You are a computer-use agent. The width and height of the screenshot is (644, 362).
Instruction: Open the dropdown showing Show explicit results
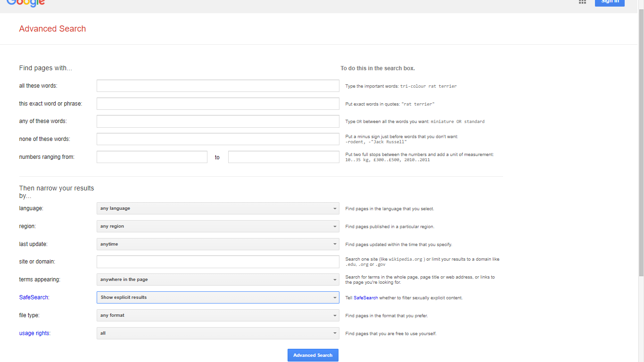click(218, 297)
